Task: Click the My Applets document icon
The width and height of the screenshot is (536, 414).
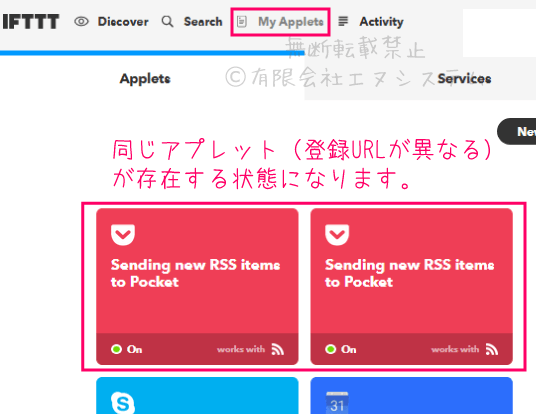Action: [x=242, y=22]
